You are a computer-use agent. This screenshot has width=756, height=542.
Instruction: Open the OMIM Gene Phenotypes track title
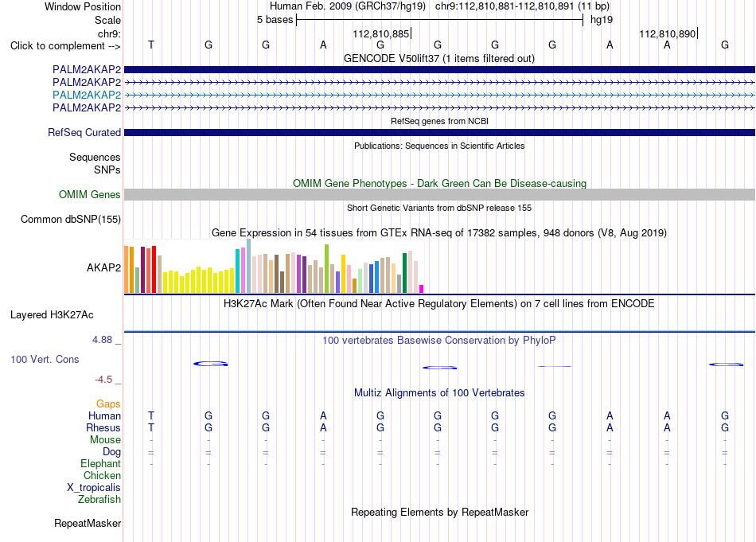click(x=439, y=184)
